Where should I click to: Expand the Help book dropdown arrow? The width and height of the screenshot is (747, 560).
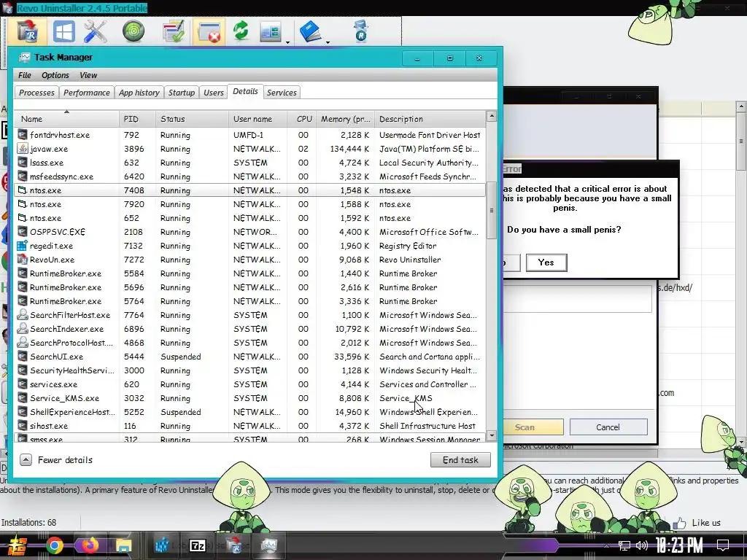328,43
